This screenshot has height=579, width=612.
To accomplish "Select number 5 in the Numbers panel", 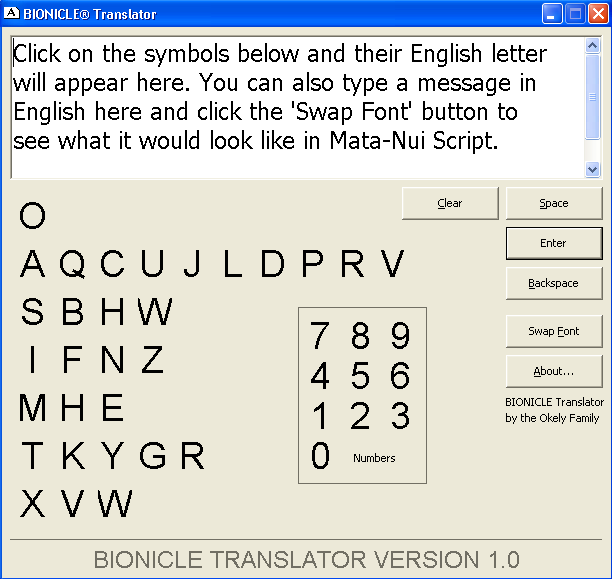I will (360, 376).
